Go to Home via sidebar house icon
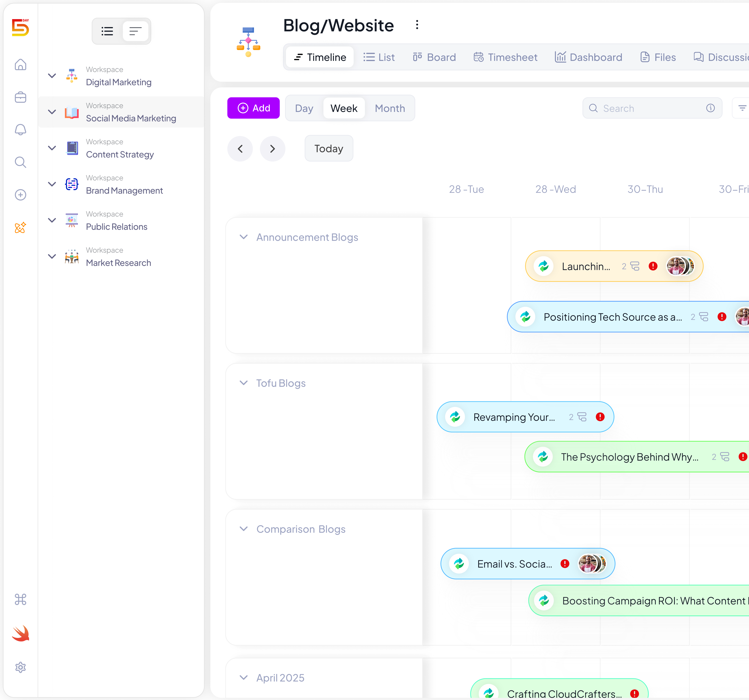Screen dimensions: 749x700 click(x=20, y=64)
